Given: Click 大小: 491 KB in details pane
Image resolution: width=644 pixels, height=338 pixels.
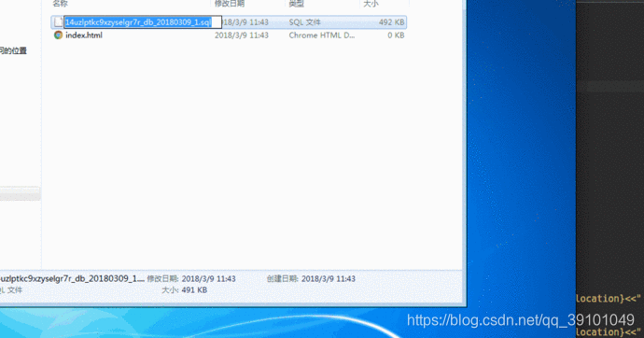Looking at the screenshot, I should 185,290.
